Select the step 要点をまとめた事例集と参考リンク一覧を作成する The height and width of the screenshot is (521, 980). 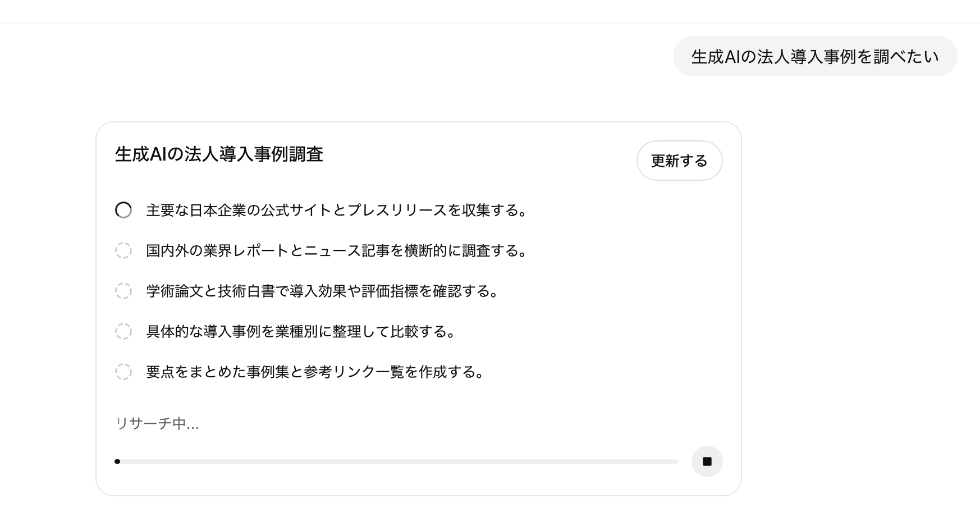click(315, 372)
